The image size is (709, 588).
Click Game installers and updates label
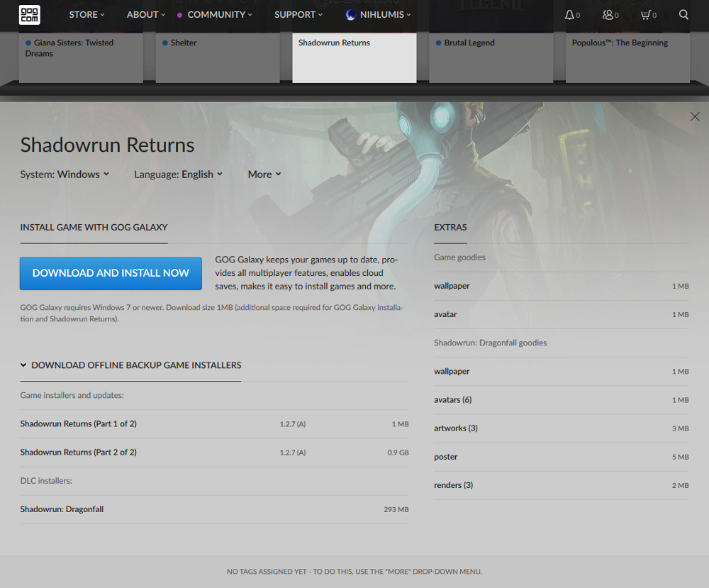[x=72, y=395]
